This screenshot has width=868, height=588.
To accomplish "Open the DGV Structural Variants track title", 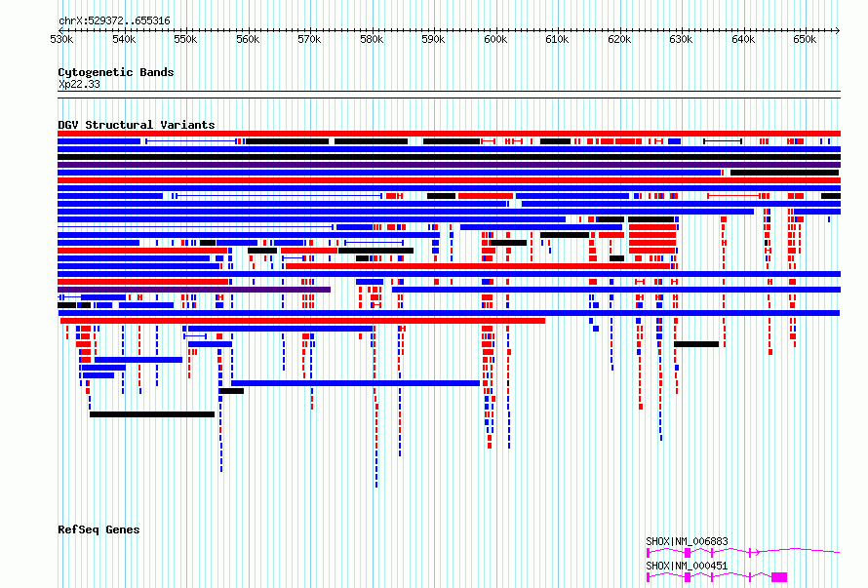I will (x=137, y=125).
